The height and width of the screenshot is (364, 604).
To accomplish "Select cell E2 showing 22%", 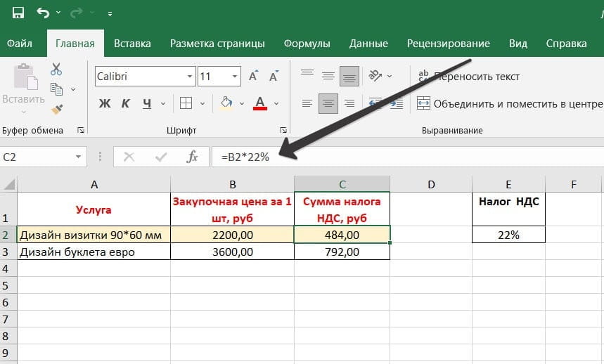I will pos(508,235).
